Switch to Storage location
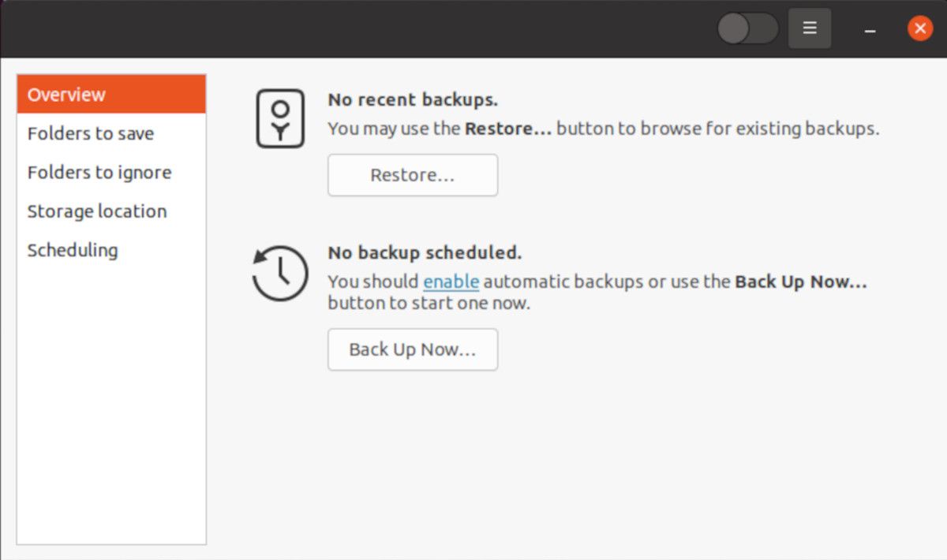 click(x=97, y=211)
